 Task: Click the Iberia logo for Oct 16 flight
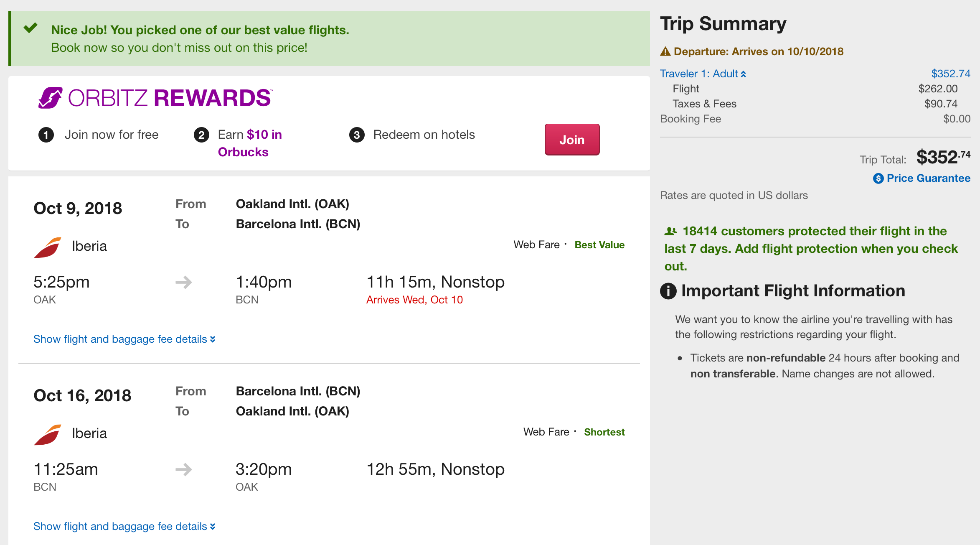[48, 434]
